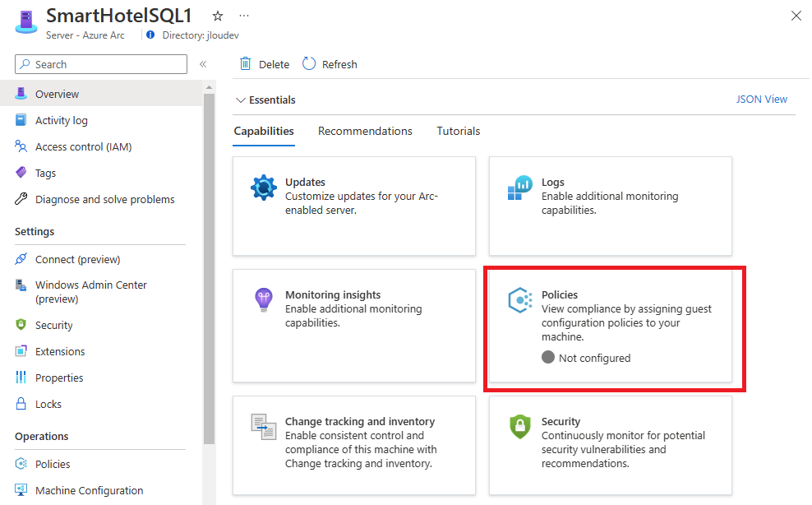
Task: Click the Security shield icon in card
Action: pyautogui.click(x=520, y=427)
